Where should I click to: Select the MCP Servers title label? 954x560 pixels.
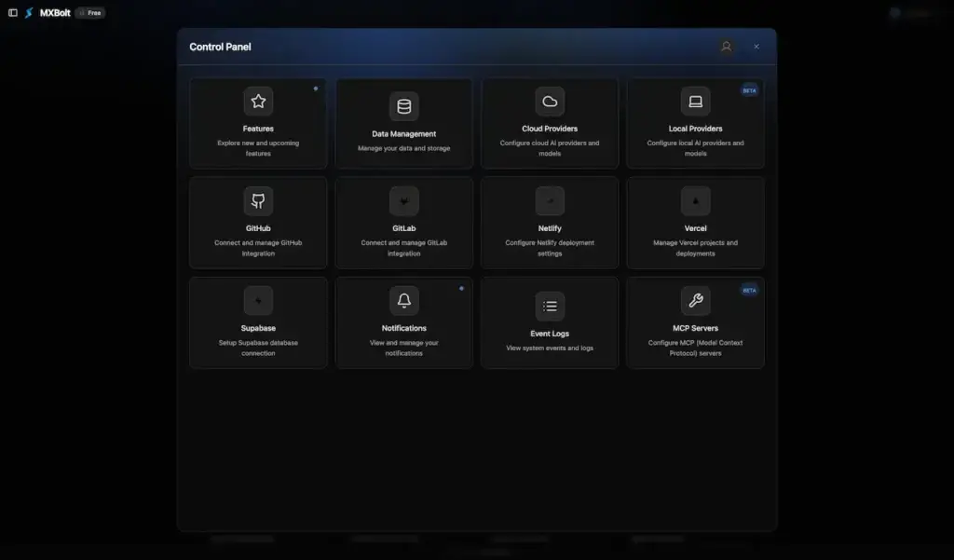[695, 328]
